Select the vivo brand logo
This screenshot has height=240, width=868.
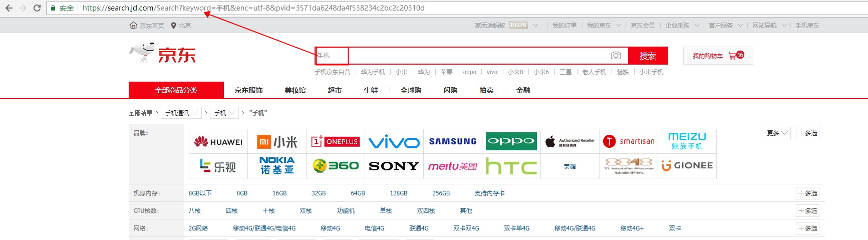pos(394,142)
